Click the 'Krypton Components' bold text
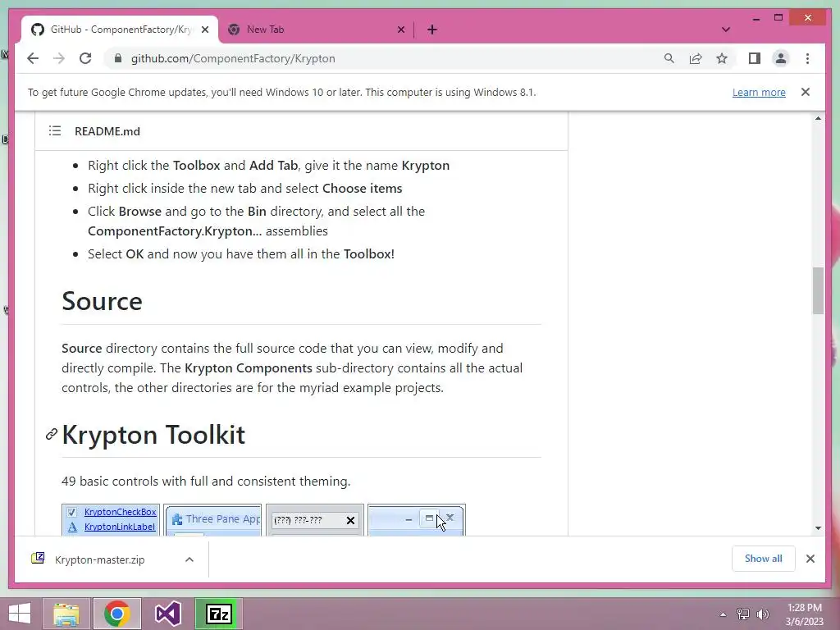 248,368
